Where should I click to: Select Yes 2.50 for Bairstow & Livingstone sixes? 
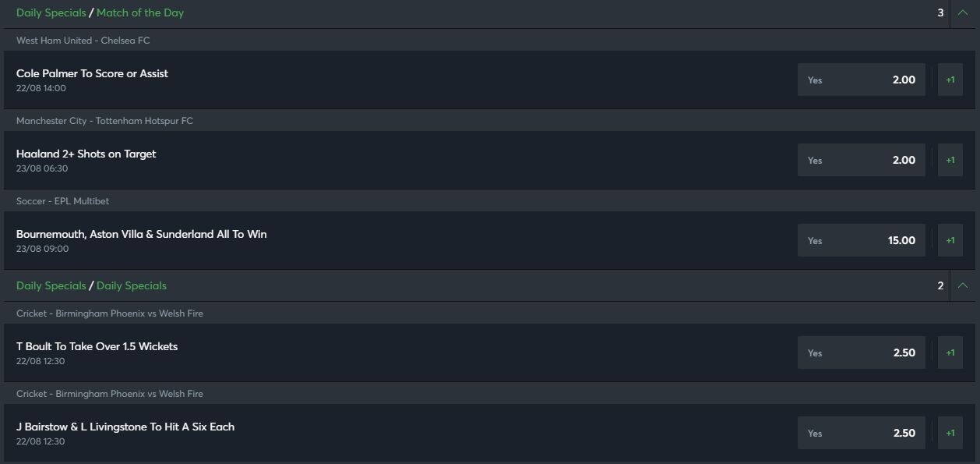click(x=862, y=433)
